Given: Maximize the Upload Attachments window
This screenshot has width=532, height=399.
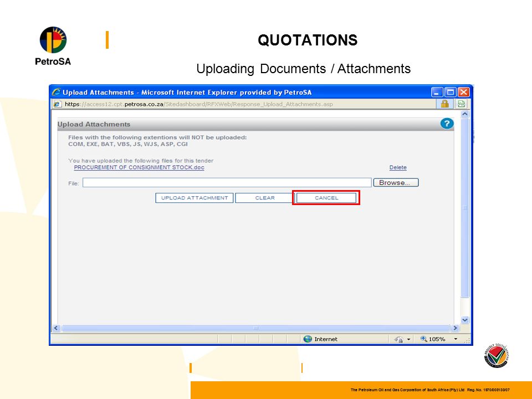Looking at the screenshot, I should point(450,92).
